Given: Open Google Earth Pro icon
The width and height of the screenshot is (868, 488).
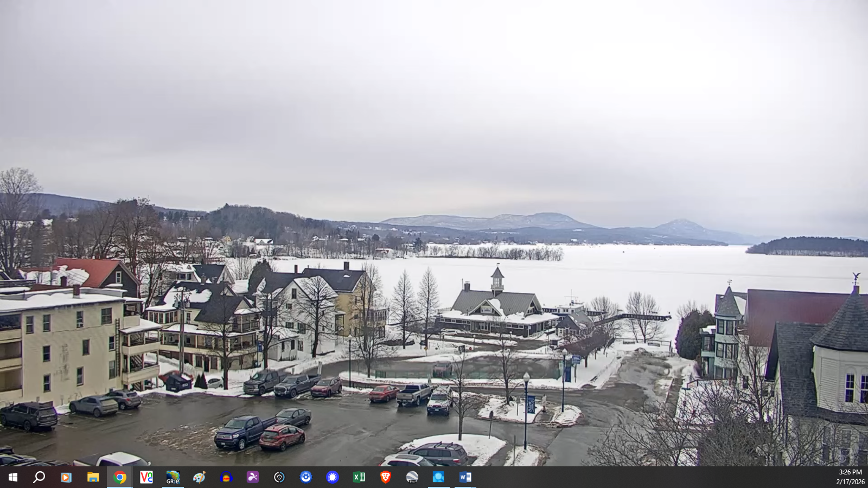Looking at the screenshot, I should 412,477.
